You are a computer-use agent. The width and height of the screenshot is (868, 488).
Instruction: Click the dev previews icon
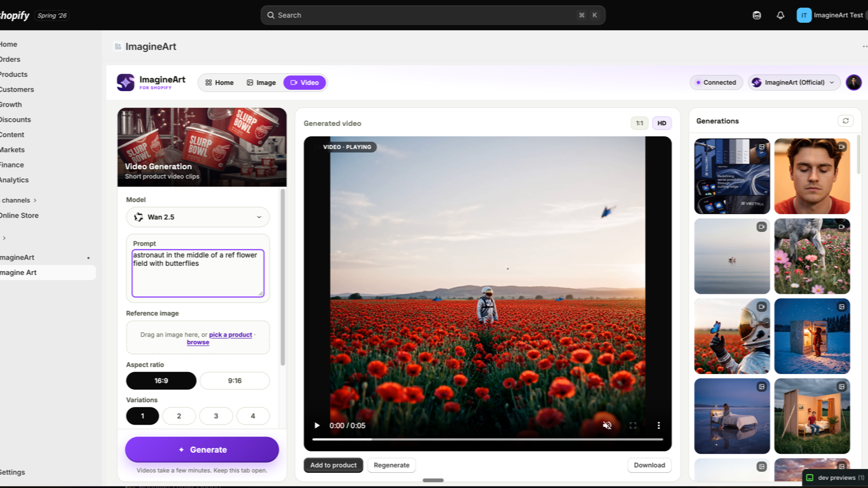[x=810, y=478]
